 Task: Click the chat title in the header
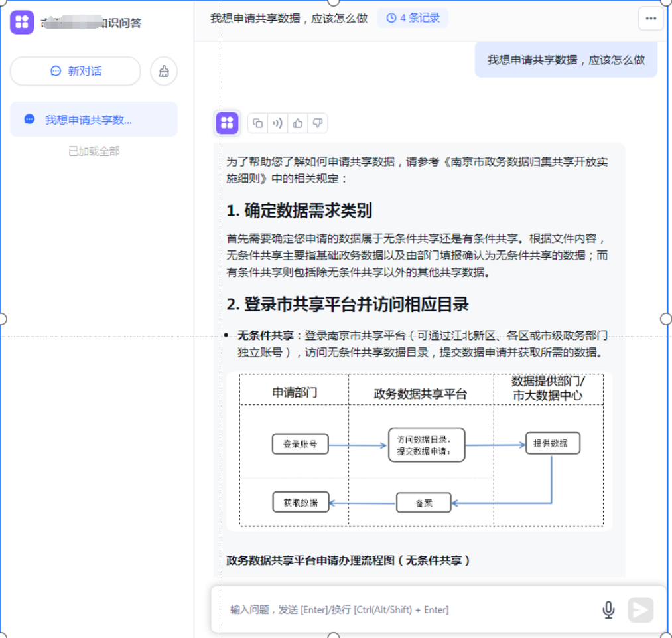[289, 18]
